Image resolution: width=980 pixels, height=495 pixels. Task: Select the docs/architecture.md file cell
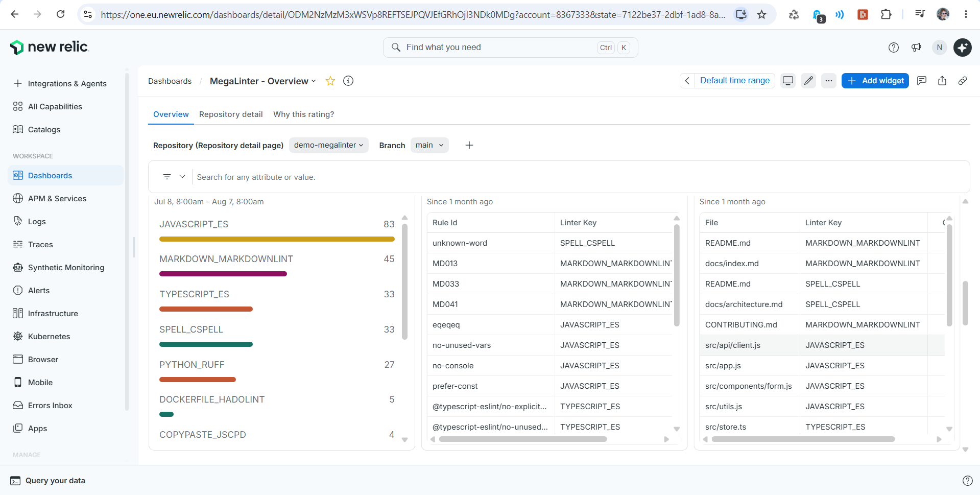pyautogui.click(x=750, y=304)
